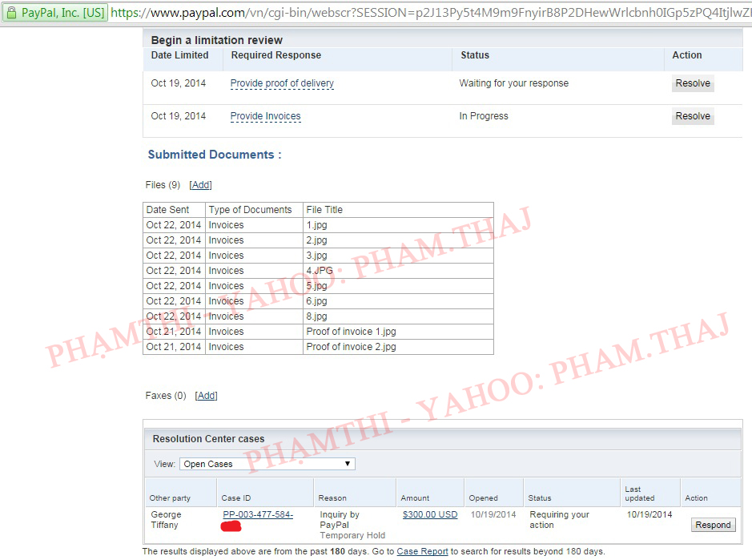Select file title 4.JPG
This screenshot has width=752, height=560.
(x=320, y=271)
